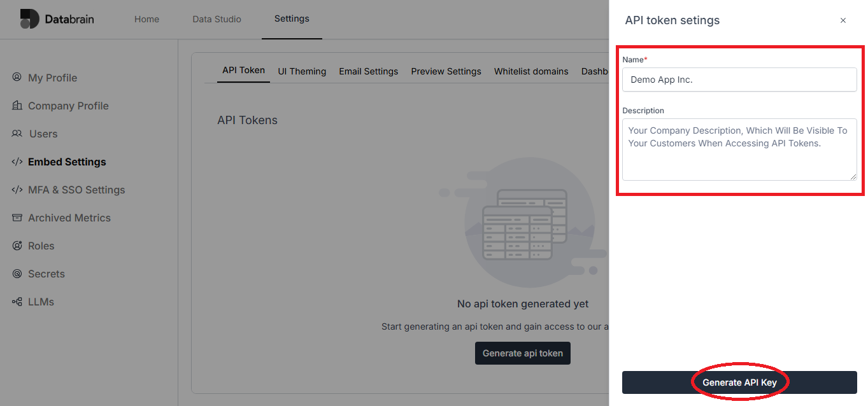Switch to the Preview Settings tab
The width and height of the screenshot is (868, 406).
(446, 71)
